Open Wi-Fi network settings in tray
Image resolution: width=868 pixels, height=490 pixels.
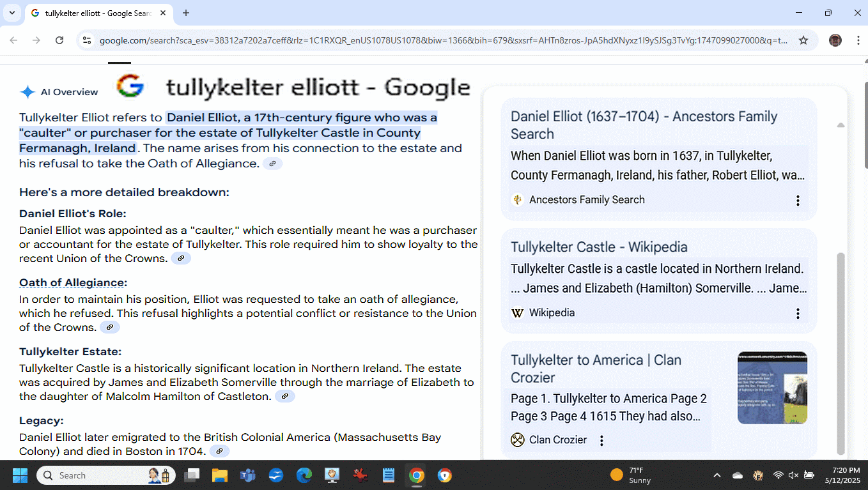[778, 475]
